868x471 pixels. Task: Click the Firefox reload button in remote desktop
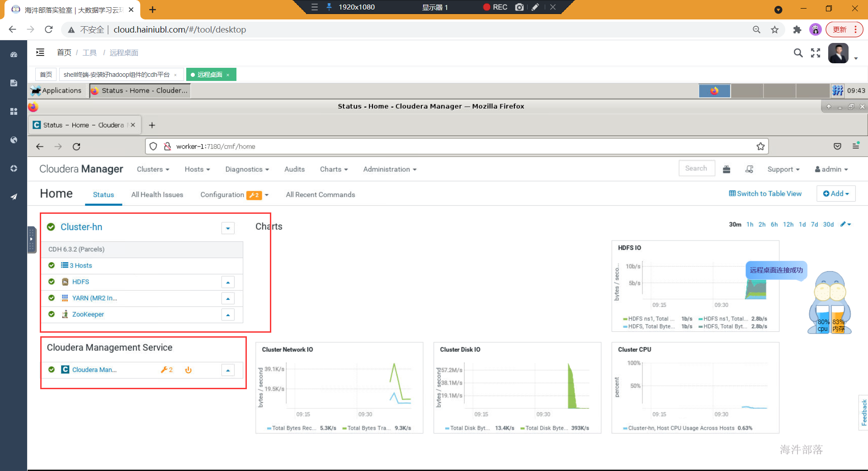coord(76,146)
